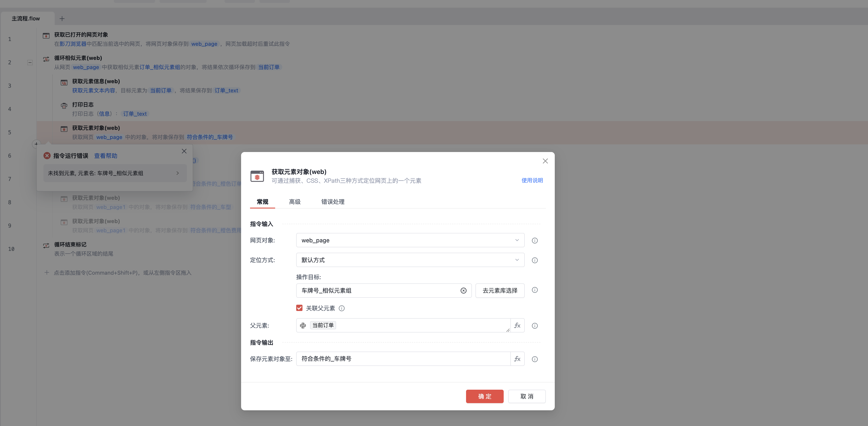Toggle the 关联父元素 checkbox

click(299, 308)
